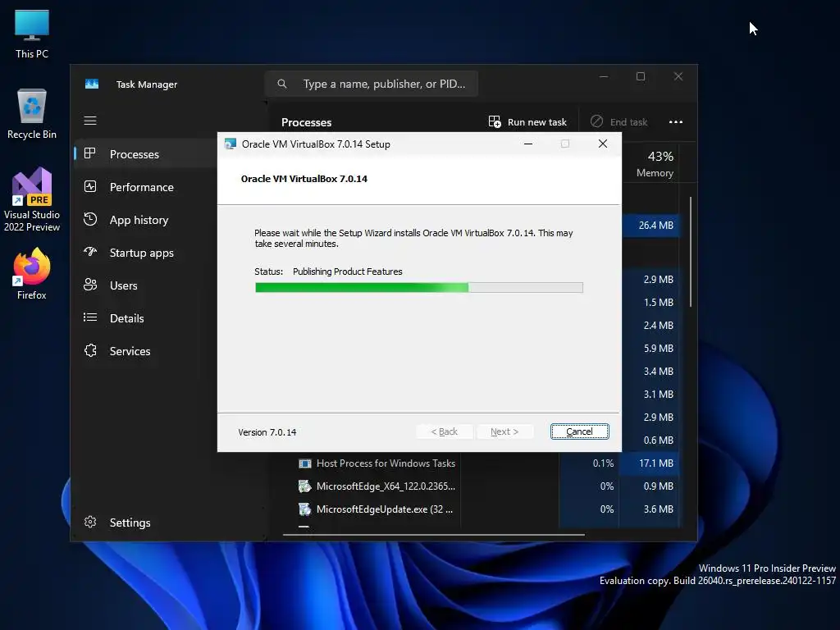Image resolution: width=840 pixels, height=630 pixels.
Task: Click the Task Manager app icon
Action: click(x=92, y=84)
